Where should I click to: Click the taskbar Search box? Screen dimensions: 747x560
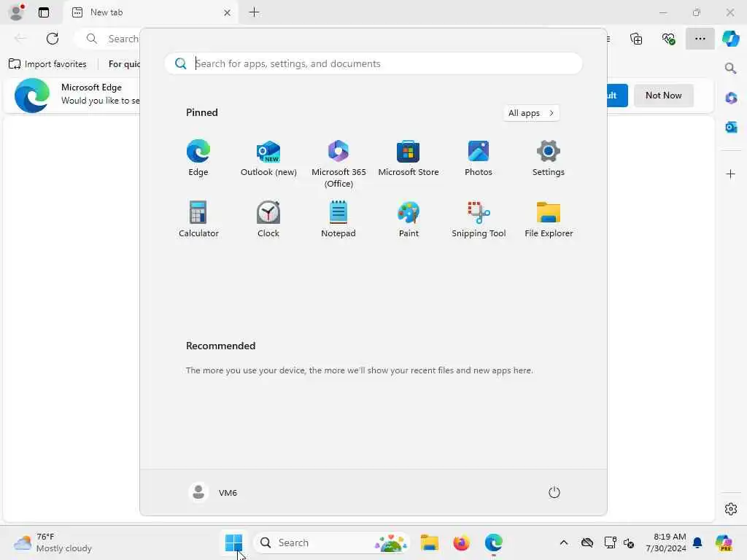332,542
